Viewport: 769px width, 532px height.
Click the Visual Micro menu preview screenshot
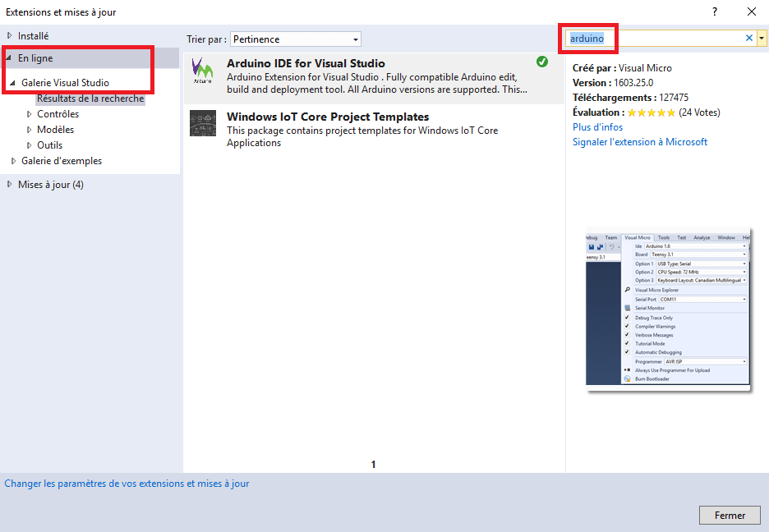coord(668,309)
